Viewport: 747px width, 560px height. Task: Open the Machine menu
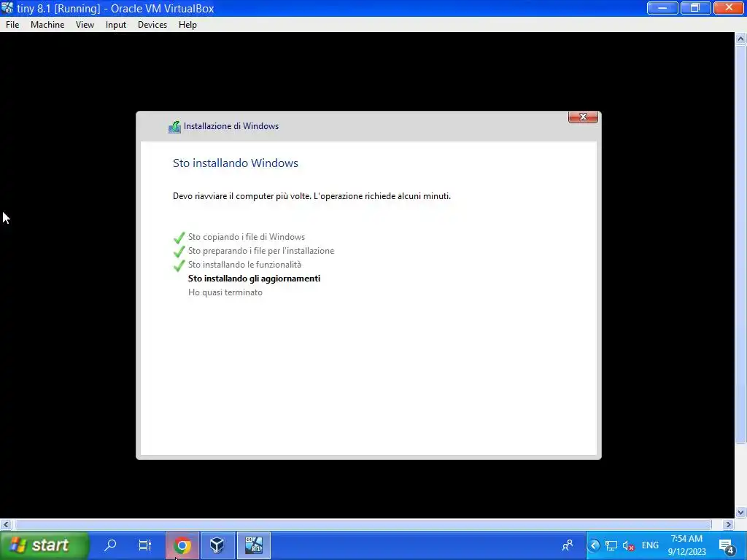[47, 25]
